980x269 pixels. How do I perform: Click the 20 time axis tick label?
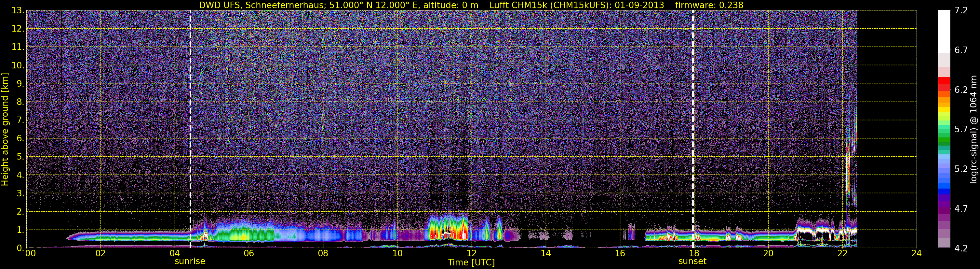click(768, 253)
